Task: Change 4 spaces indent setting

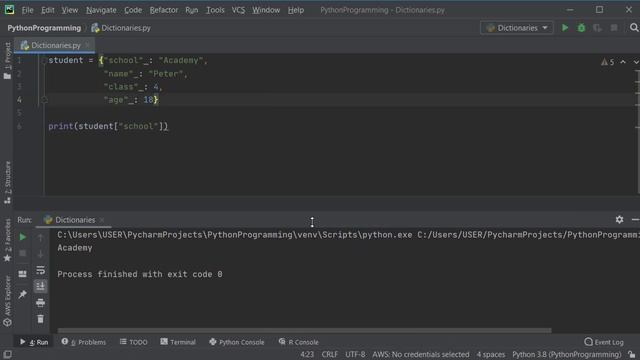Action: (491, 354)
